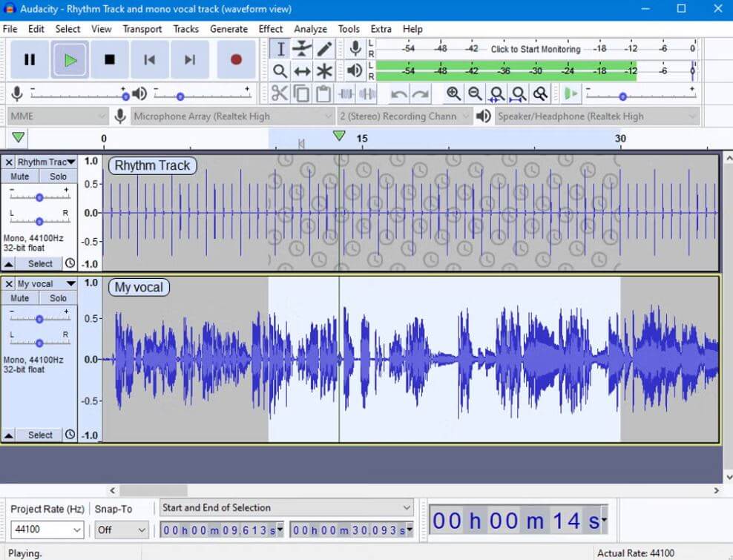Open the 2 (Stereo) Recording Channels dropdown
The image size is (733, 560).
pos(404,116)
